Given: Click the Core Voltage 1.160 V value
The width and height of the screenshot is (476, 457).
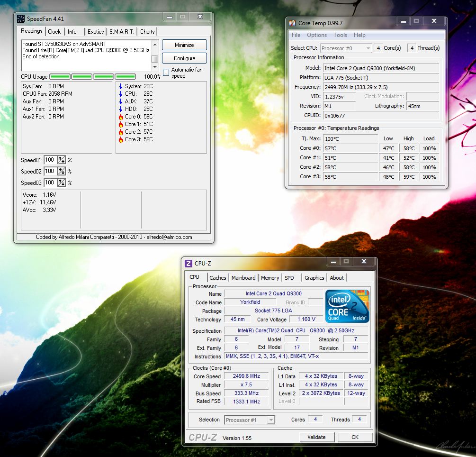Looking at the screenshot, I should [306, 320].
